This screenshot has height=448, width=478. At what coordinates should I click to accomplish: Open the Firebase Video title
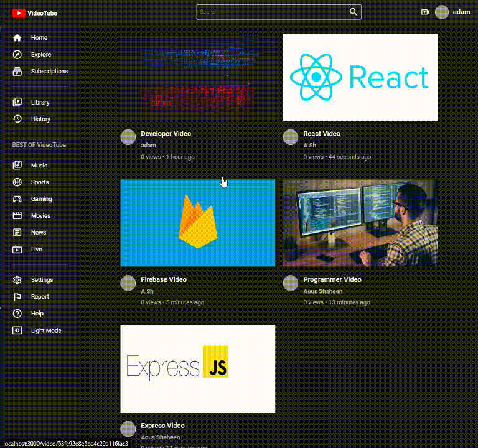(x=164, y=279)
